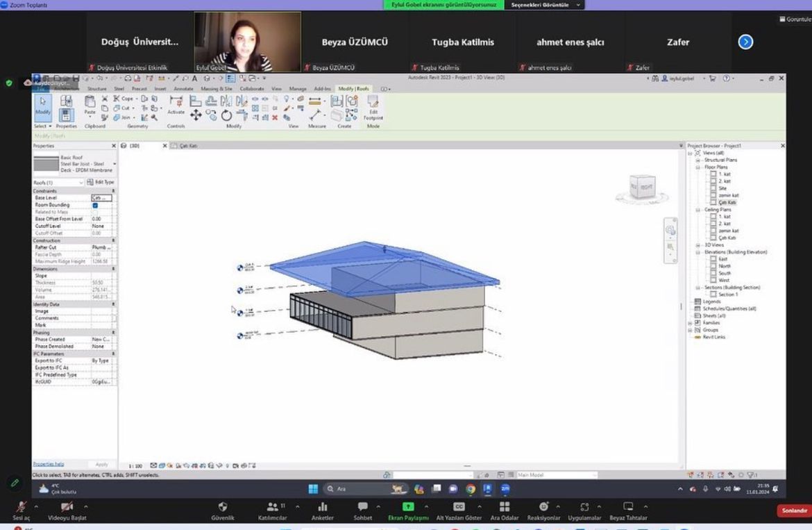Open the Select panel dropdown
The width and height of the screenshot is (812, 530).
42,126
